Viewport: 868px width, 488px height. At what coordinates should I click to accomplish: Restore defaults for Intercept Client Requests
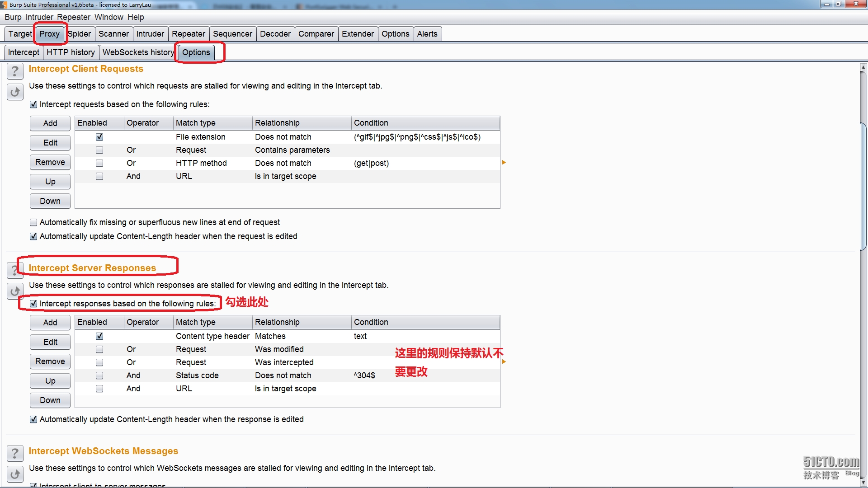click(15, 92)
